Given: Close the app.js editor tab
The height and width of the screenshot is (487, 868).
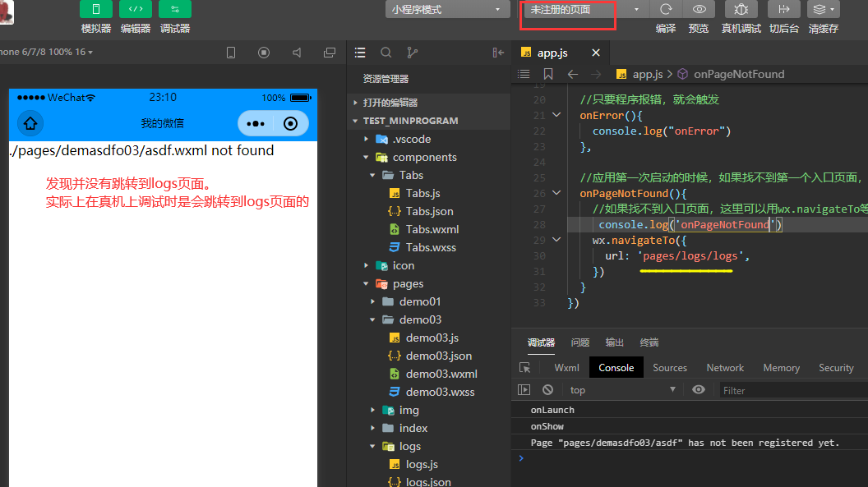Looking at the screenshot, I should pyautogui.click(x=596, y=53).
